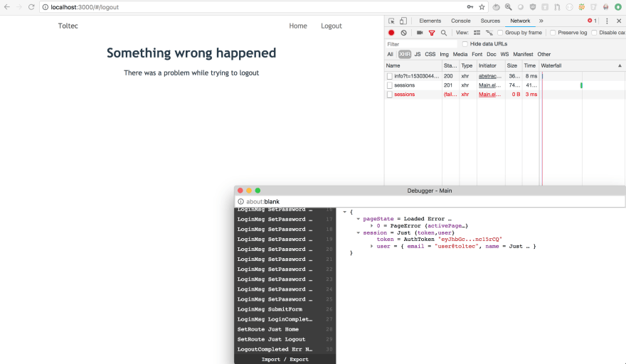This screenshot has width=626, height=364.
Task: Show All request types
Action: click(x=390, y=54)
